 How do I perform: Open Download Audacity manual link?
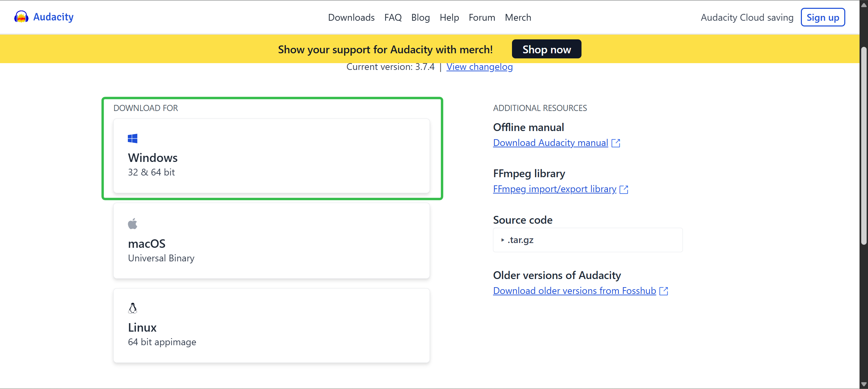[x=551, y=143]
